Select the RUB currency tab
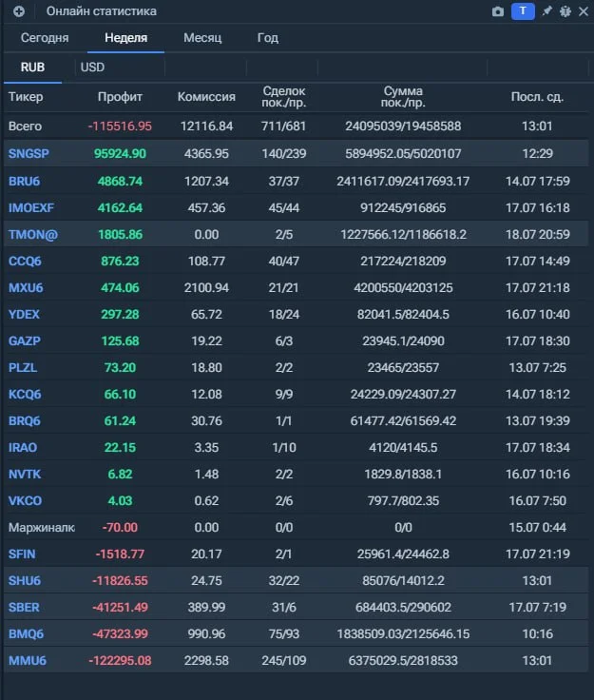 [x=32, y=68]
